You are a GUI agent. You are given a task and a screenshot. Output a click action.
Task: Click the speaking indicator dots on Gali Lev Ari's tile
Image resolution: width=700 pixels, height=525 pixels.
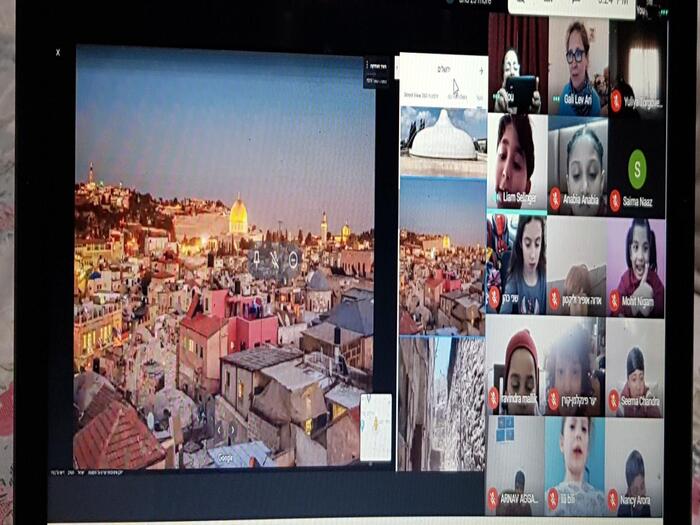[x=556, y=99]
